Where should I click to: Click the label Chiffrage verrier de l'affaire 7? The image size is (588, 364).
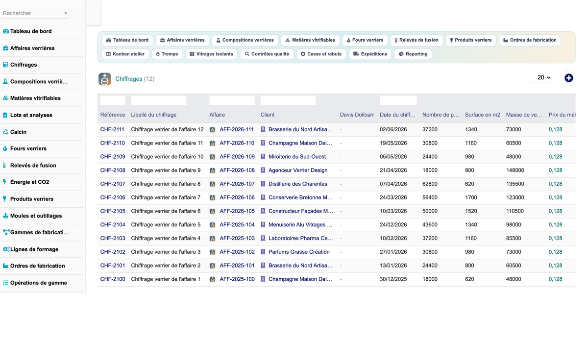[166, 198]
